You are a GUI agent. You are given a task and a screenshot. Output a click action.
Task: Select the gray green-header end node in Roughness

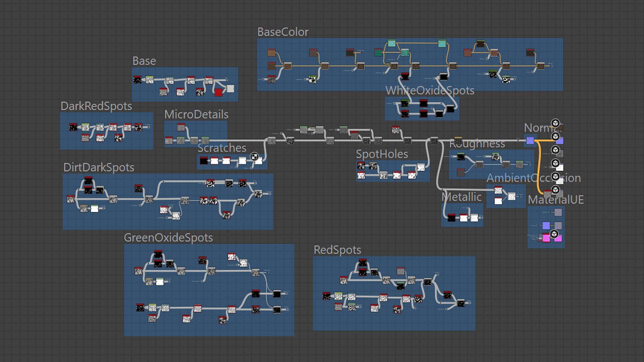[519, 164]
